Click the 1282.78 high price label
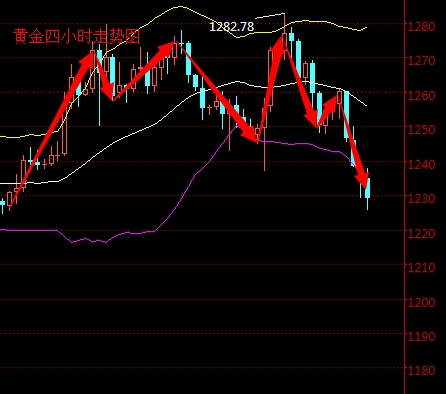The width and height of the screenshot is (446, 394). click(232, 27)
